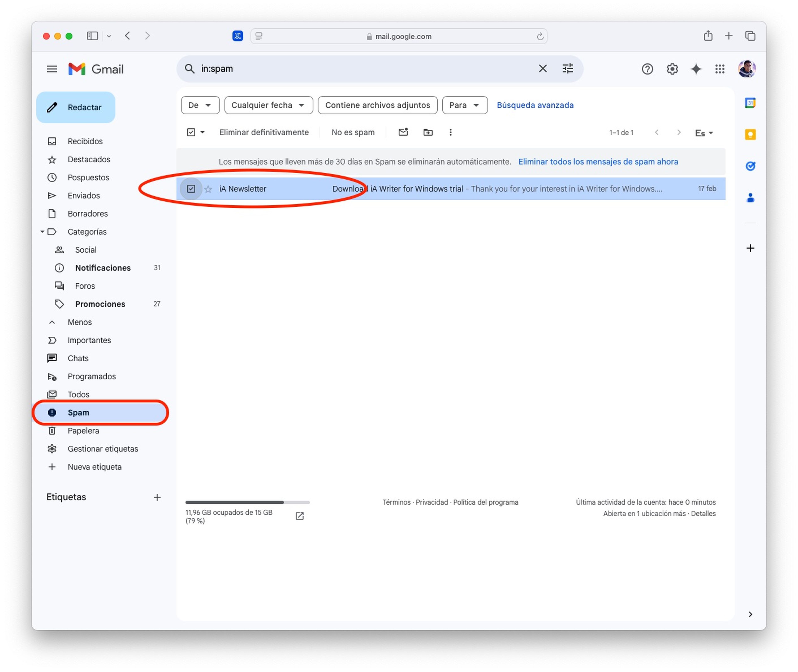The width and height of the screenshot is (798, 672).
Task: Open Google Calendar side panel icon
Action: (x=750, y=103)
